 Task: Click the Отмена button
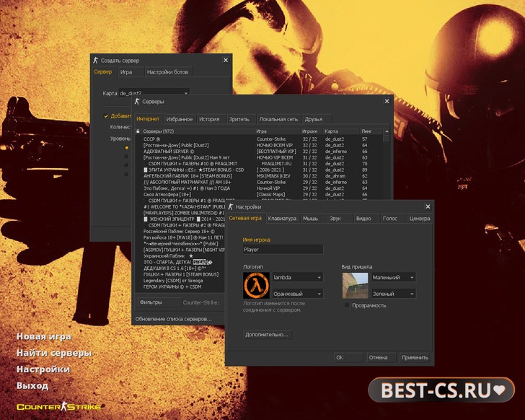pyautogui.click(x=381, y=357)
